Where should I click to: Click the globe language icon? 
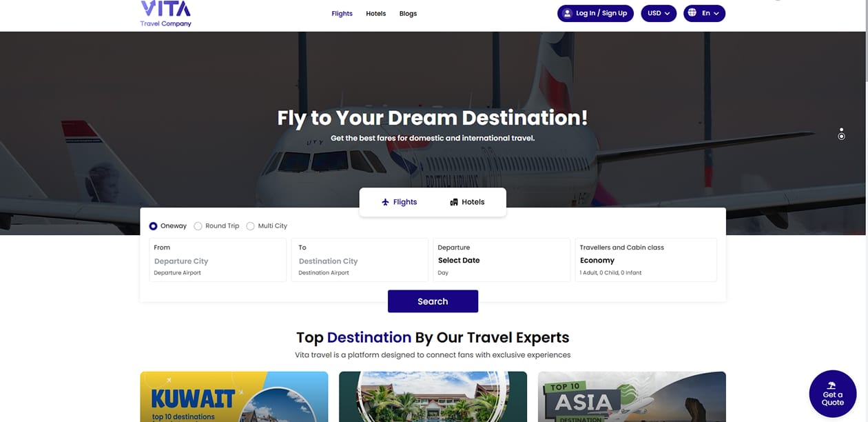691,13
